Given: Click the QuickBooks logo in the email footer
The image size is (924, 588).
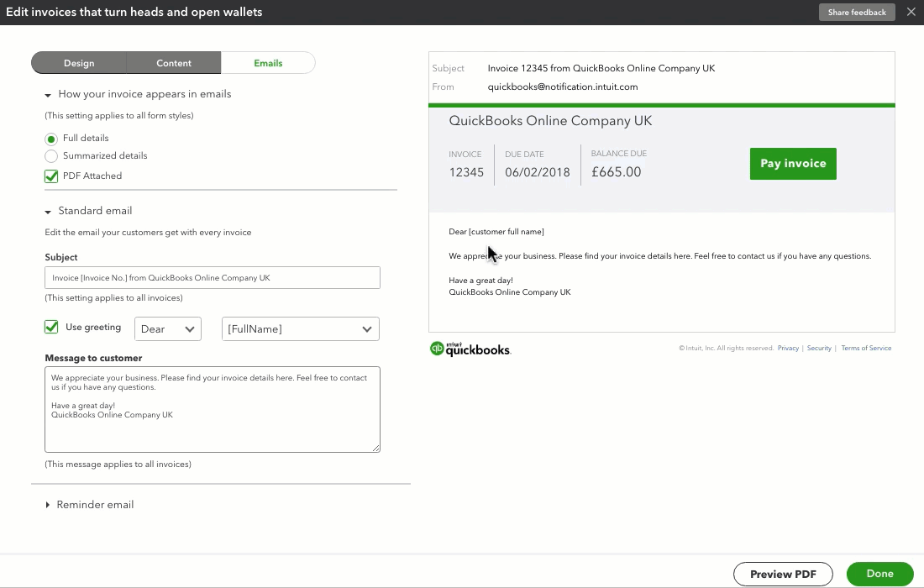Looking at the screenshot, I should pyautogui.click(x=470, y=348).
